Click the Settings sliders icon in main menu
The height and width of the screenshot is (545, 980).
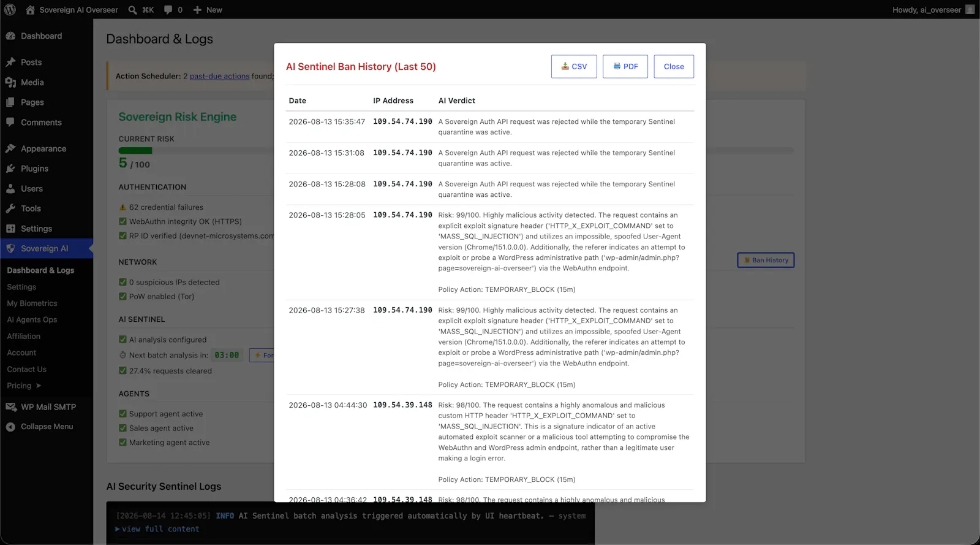tap(10, 229)
